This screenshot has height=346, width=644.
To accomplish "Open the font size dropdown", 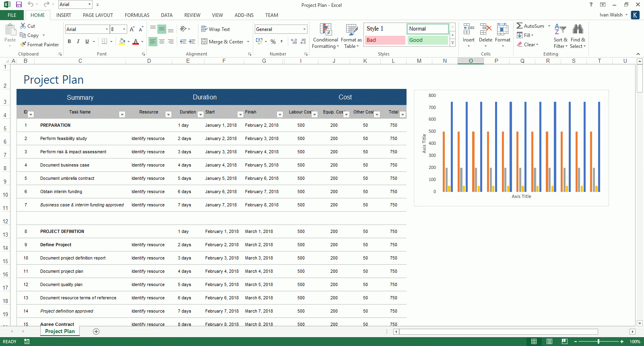I will 124,29.
